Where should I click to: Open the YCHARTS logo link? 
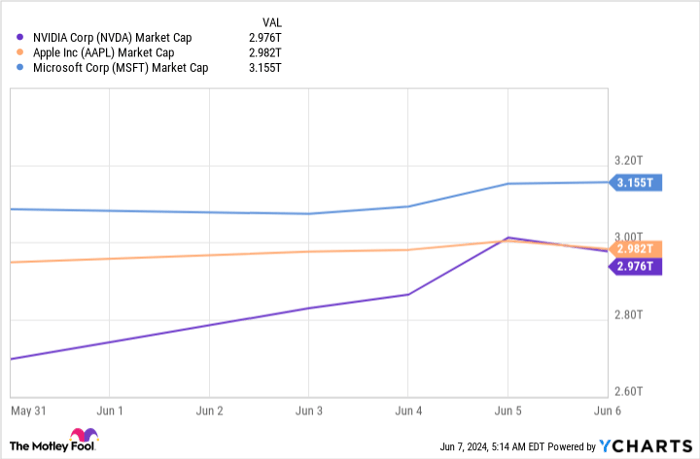click(x=646, y=446)
